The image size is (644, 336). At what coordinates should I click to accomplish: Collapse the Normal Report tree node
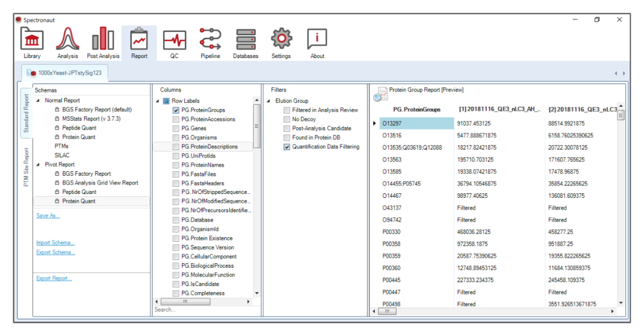pos(38,101)
